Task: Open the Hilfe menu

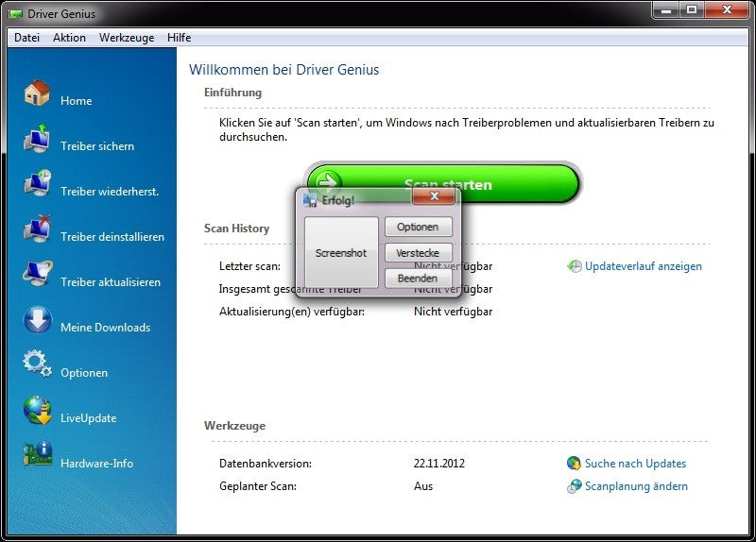Action: pyautogui.click(x=180, y=38)
